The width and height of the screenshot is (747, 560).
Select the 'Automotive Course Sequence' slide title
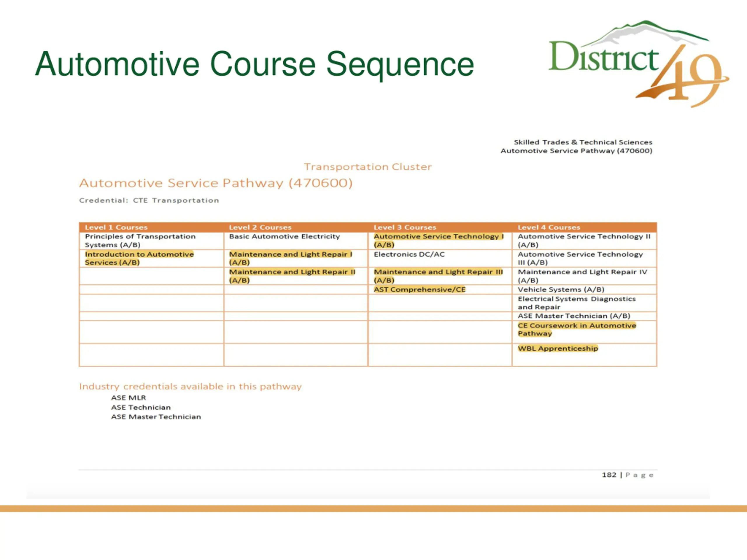coord(254,64)
